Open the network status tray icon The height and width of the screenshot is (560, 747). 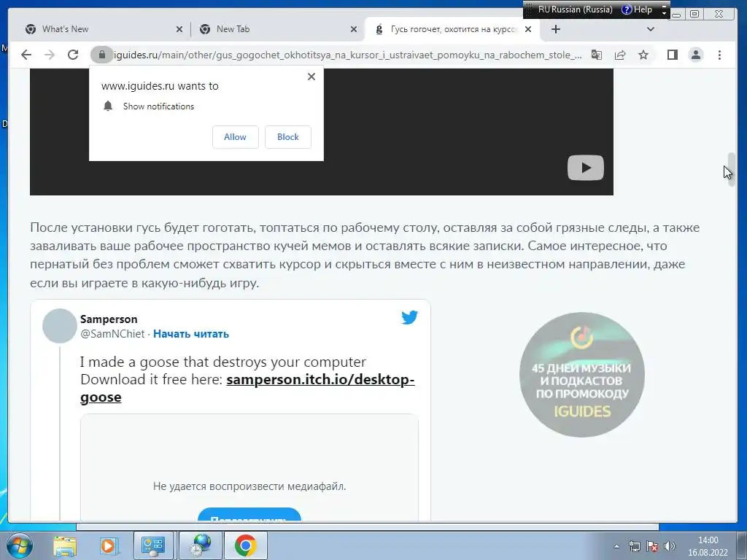(x=634, y=546)
